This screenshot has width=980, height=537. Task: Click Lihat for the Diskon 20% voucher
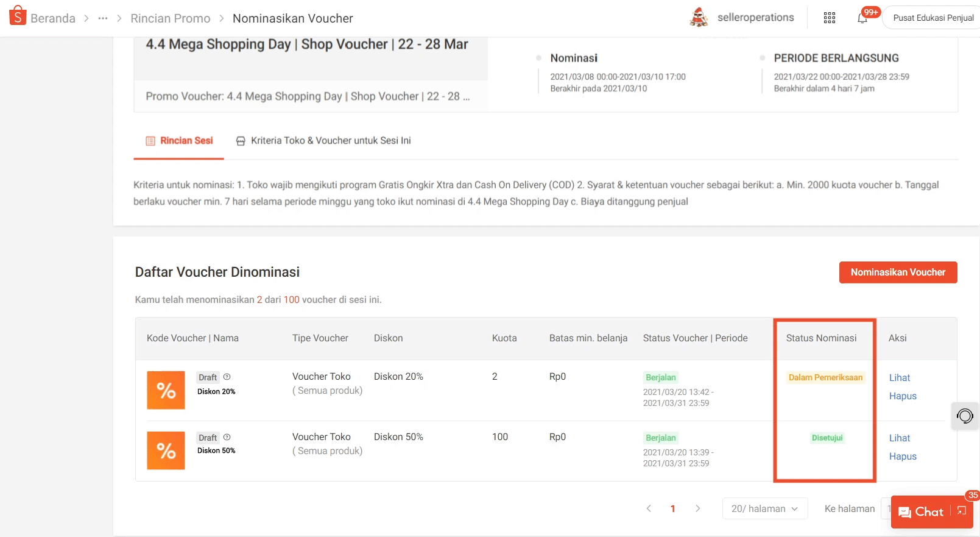click(x=899, y=378)
